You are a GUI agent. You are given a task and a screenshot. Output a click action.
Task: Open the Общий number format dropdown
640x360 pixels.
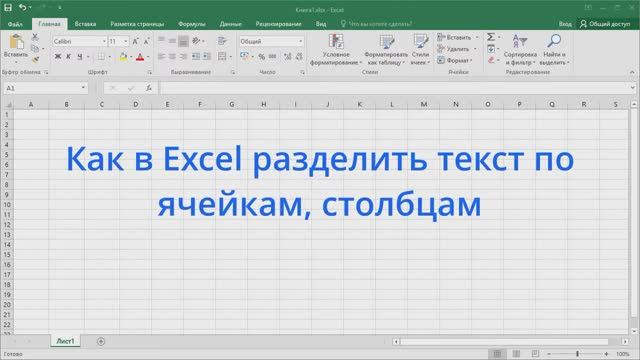coord(301,41)
